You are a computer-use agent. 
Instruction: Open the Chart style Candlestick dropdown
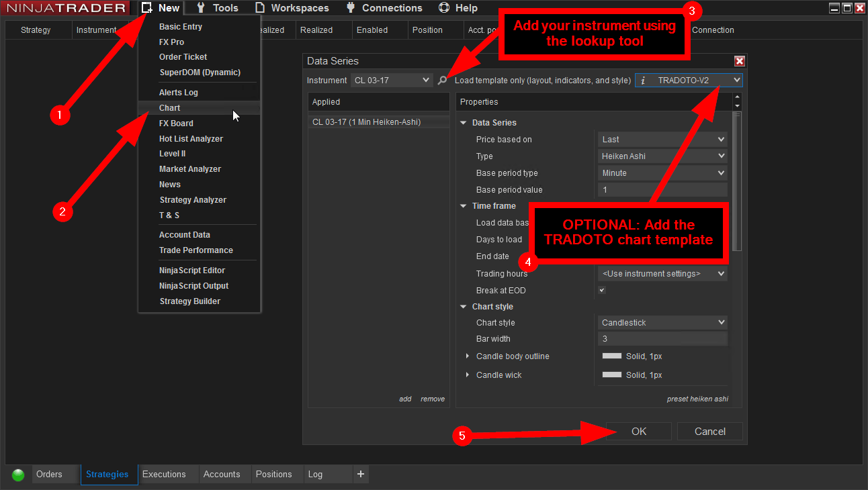tap(662, 323)
